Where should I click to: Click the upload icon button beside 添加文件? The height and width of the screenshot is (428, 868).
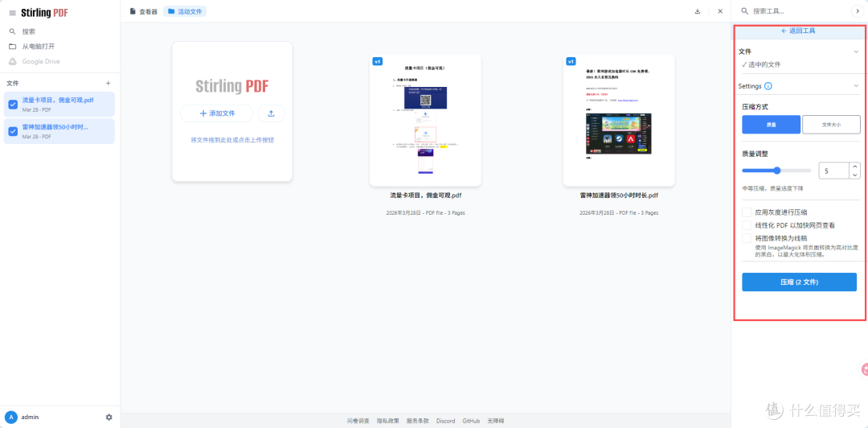pos(272,113)
